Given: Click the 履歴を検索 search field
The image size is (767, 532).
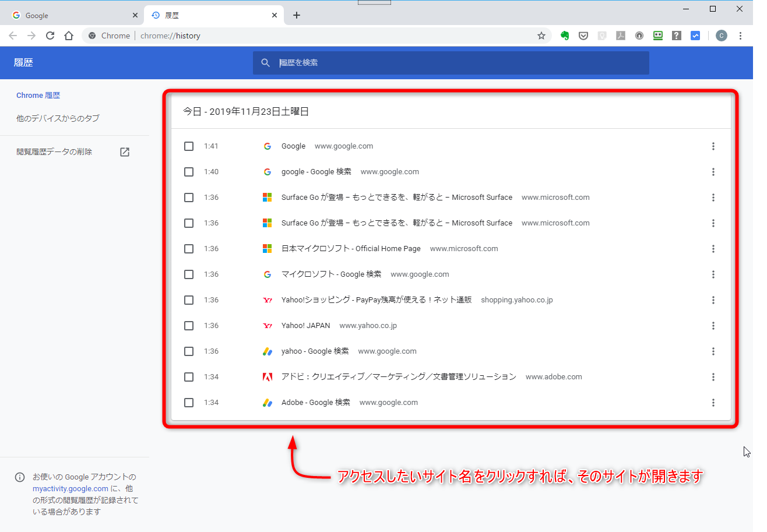Looking at the screenshot, I should pyautogui.click(x=451, y=62).
